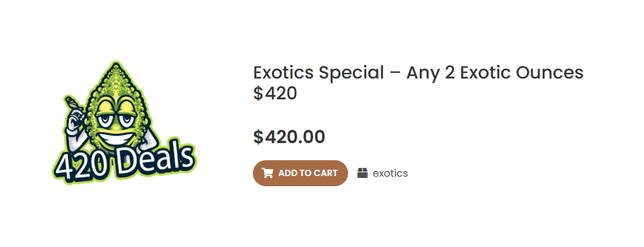Click the Add to Cart button
This screenshot has height=247, width=644.
(300, 173)
